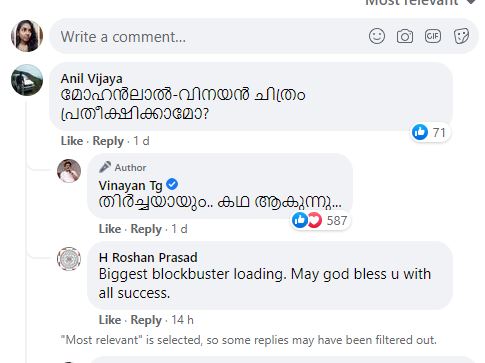Screen dimensions: 485x363
Task: Open the Most relevant sorting dropdown
Action: [x=421, y=3]
